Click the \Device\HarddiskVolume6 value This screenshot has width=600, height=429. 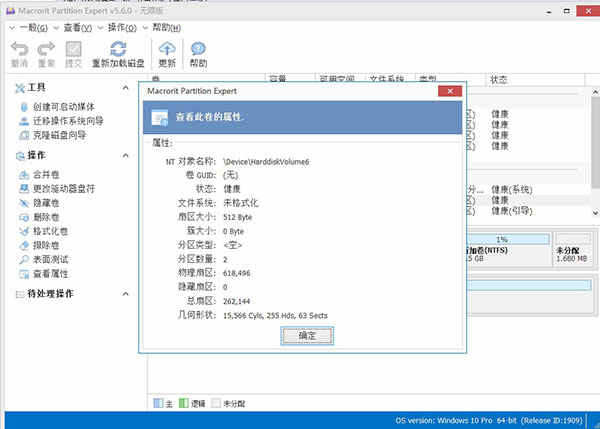tap(266, 162)
